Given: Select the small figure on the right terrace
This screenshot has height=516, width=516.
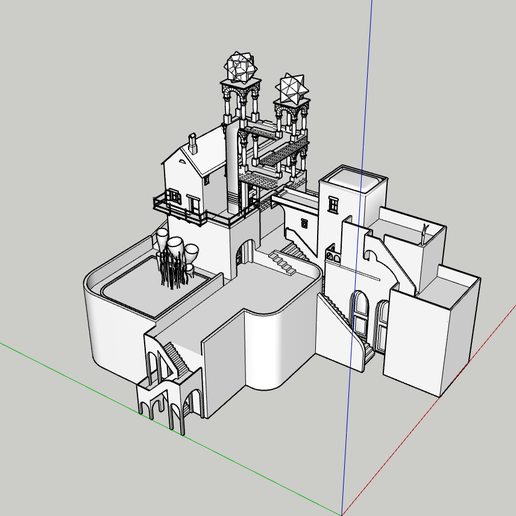Looking at the screenshot, I should [424, 235].
